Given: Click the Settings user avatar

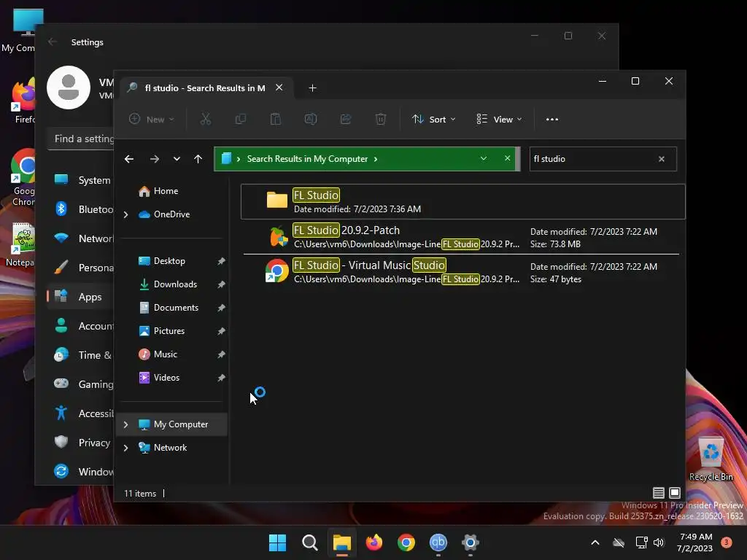Looking at the screenshot, I should [69, 87].
